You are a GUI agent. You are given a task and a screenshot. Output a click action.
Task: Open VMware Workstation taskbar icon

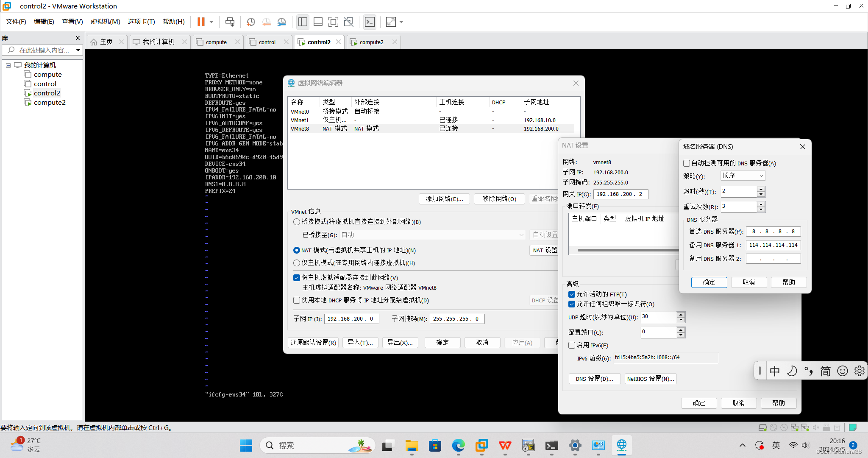tap(481, 446)
